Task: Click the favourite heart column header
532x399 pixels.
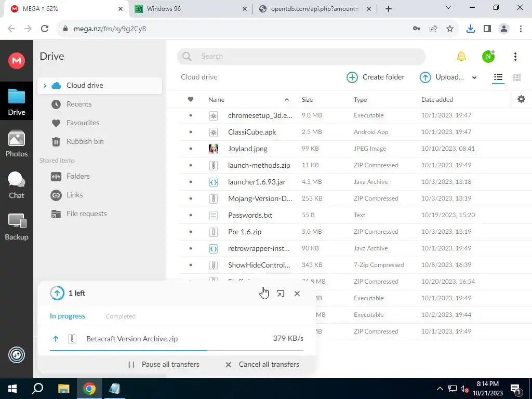Action: 191,99
